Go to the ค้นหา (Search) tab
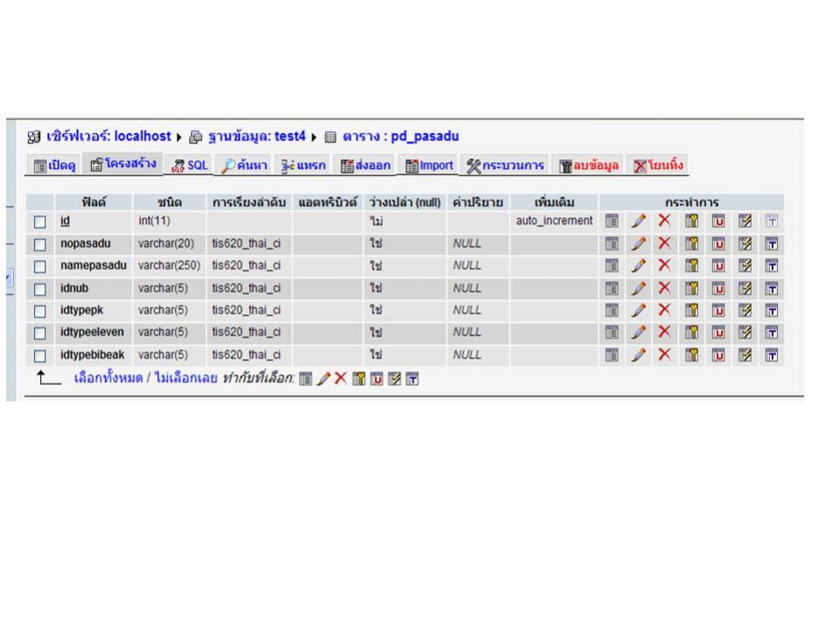This screenshot has height=630, width=840. [244, 165]
